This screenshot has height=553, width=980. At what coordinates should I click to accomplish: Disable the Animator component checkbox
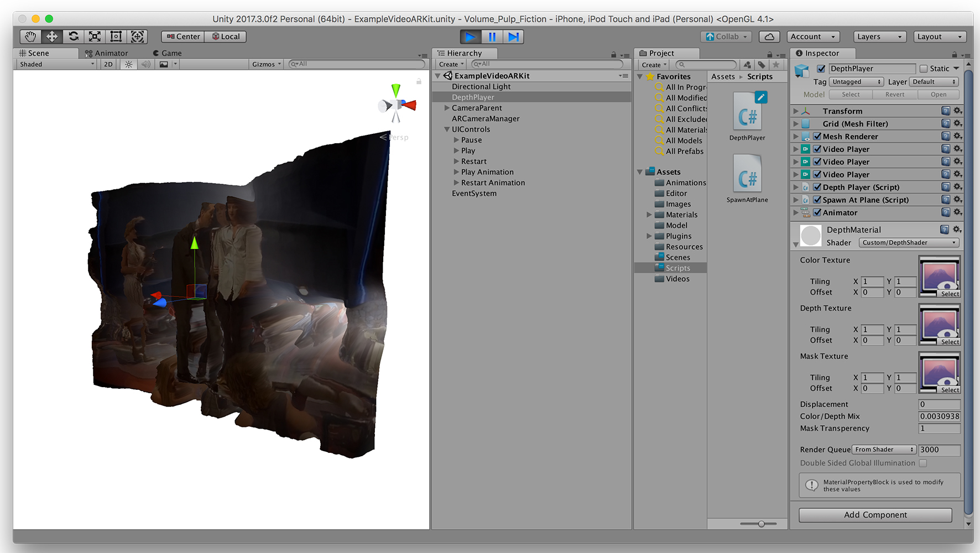(817, 212)
